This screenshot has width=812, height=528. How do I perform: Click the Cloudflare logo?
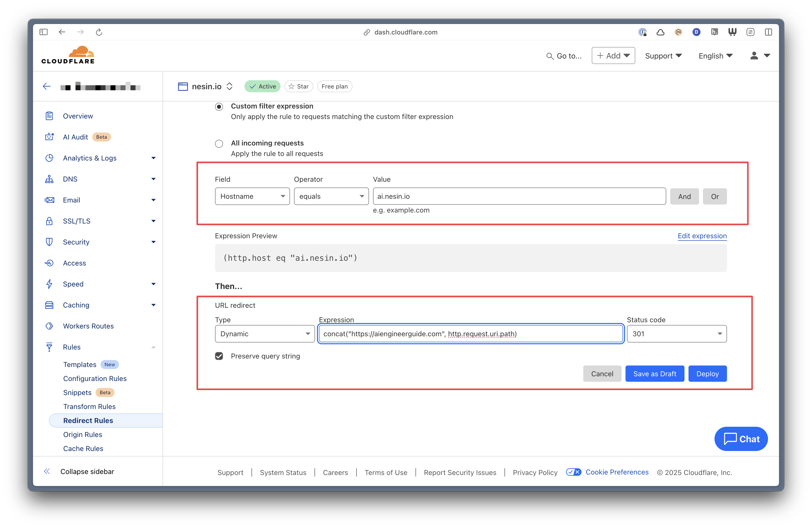[x=68, y=55]
